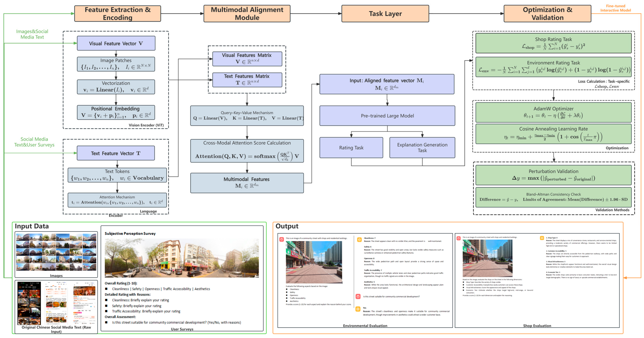
Task: Click the Task Layer header box
Action: pyautogui.click(x=385, y=14)
